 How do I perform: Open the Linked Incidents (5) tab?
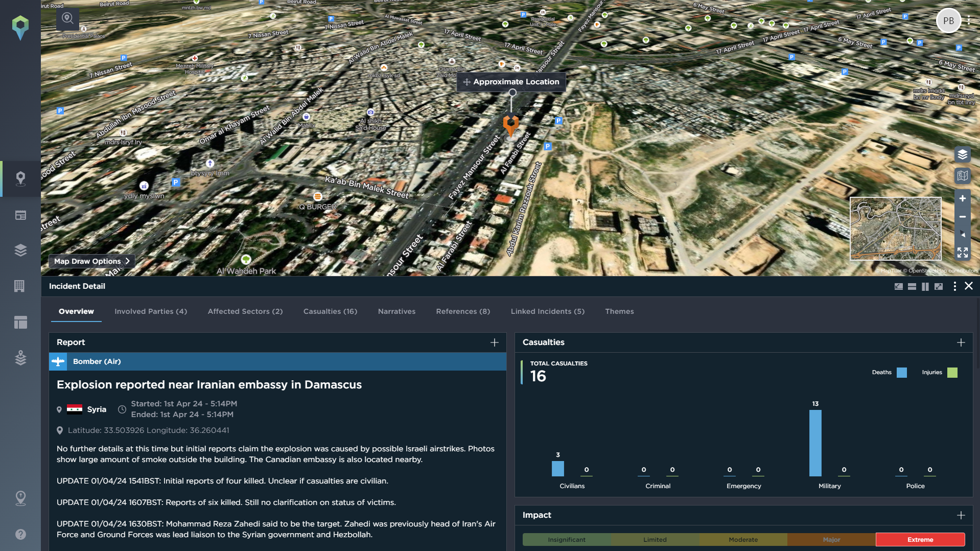click(548, 311)
